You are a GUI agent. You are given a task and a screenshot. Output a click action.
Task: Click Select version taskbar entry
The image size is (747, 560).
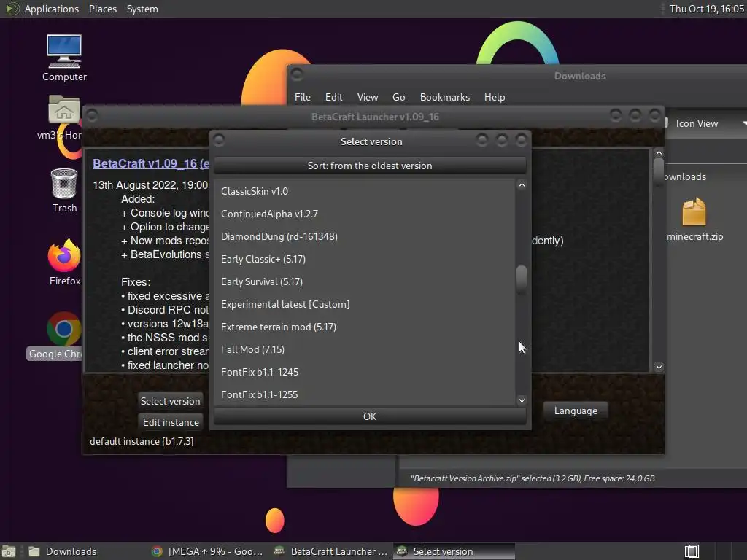pos(454,551)
